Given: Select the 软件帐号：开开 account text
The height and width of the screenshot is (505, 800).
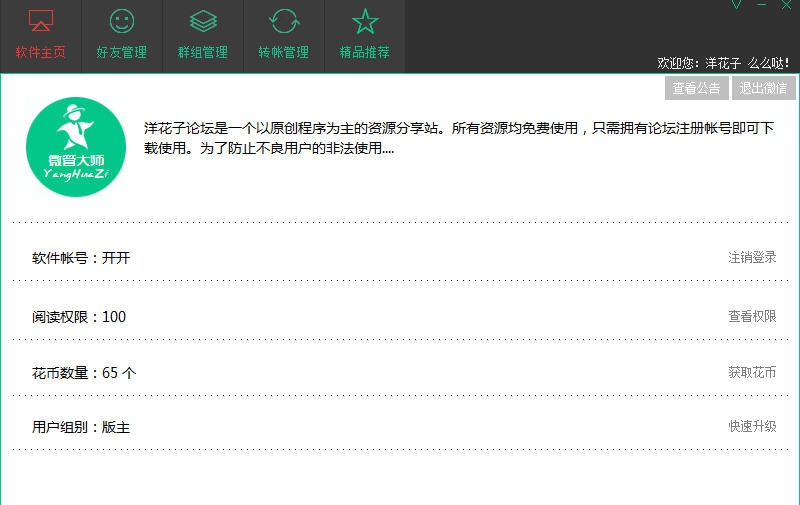Looking at the screenshot, I should click(x=81, y=258).
